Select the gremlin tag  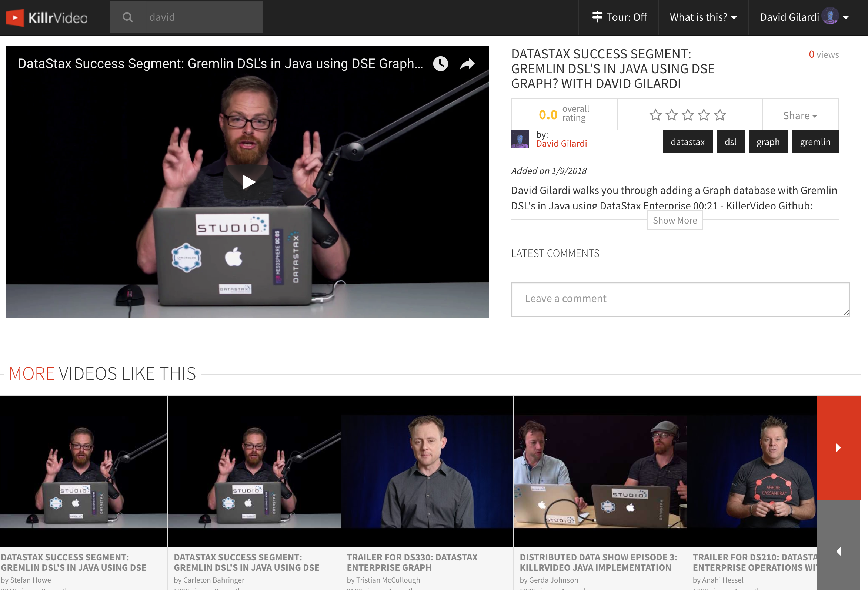pyautogui.click(x=815, y=142)
